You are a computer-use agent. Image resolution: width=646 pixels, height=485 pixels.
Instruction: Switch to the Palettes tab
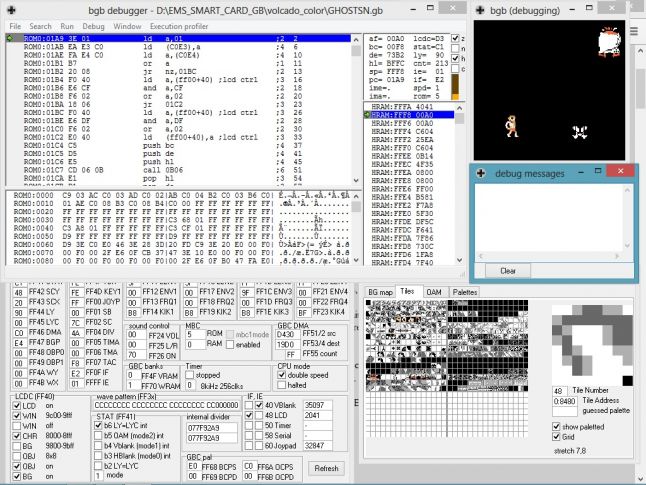point(465,291)
